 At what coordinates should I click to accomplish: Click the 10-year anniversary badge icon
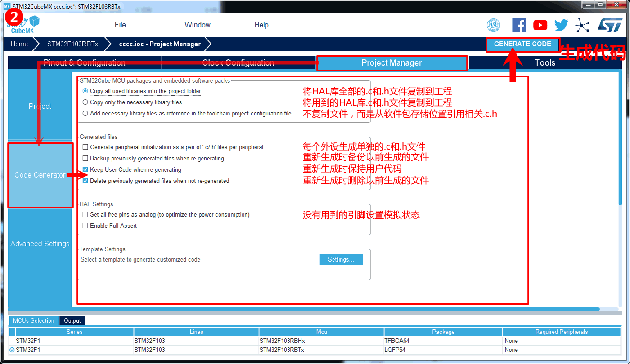pyautogui.click(x=494, y=25)
